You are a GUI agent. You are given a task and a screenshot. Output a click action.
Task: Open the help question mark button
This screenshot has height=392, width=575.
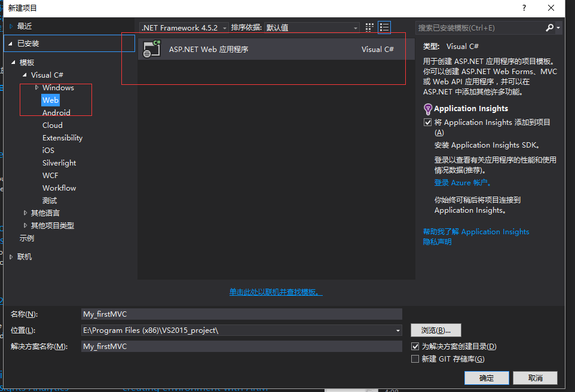[524, 8]
